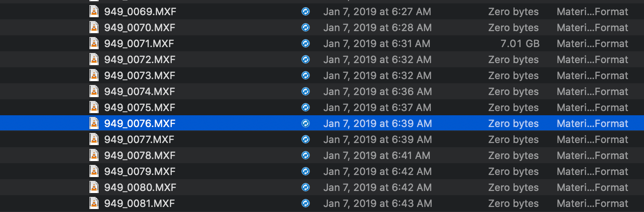This screenshot has width=644, height=212.
Task: Click the 7.01 GB size of 949_0071.MXF
Action: (x=520, y=43)
